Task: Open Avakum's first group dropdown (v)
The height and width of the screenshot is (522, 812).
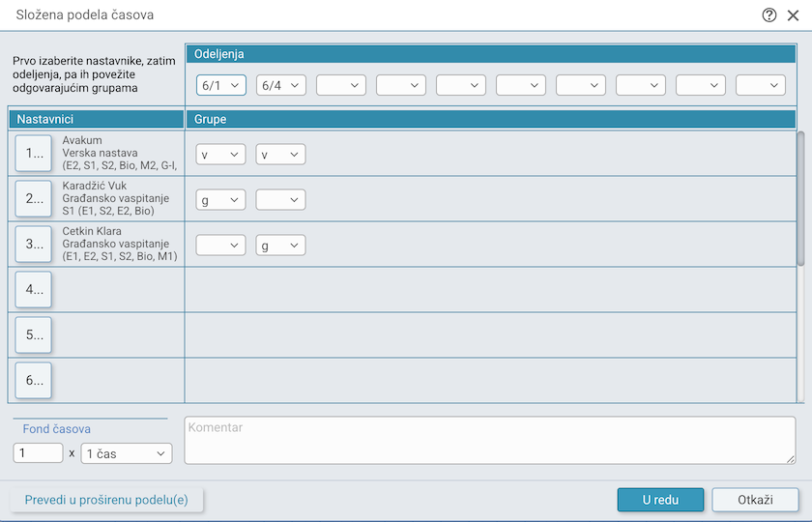Action: 220,155
